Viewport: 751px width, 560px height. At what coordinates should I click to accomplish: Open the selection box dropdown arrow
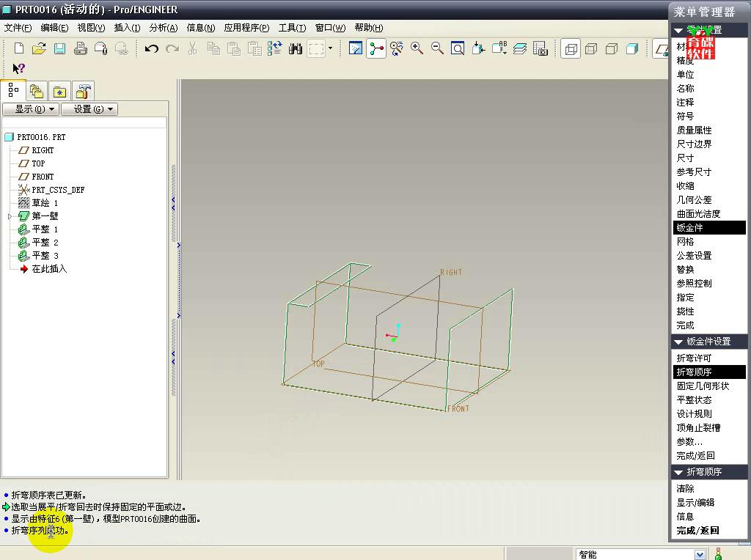[x=330, y=48]
